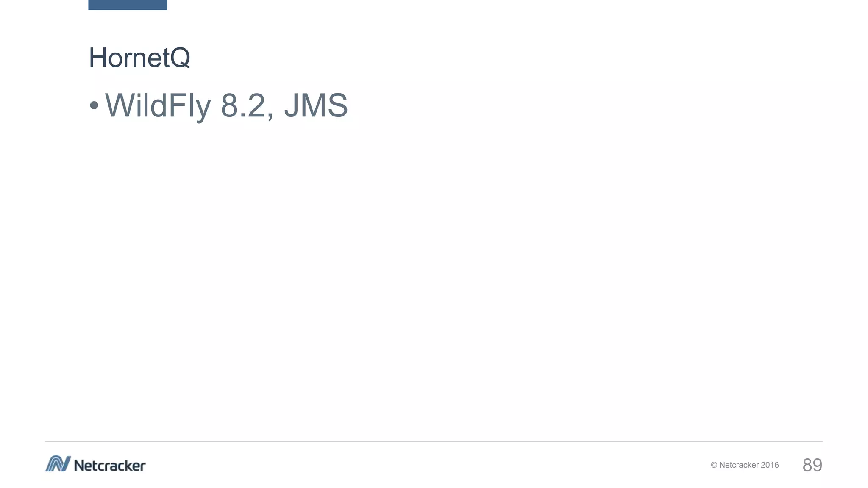Click slide number 89
Image resolution: width=868 pixels, height=488 pixels.
coord(812,465)
